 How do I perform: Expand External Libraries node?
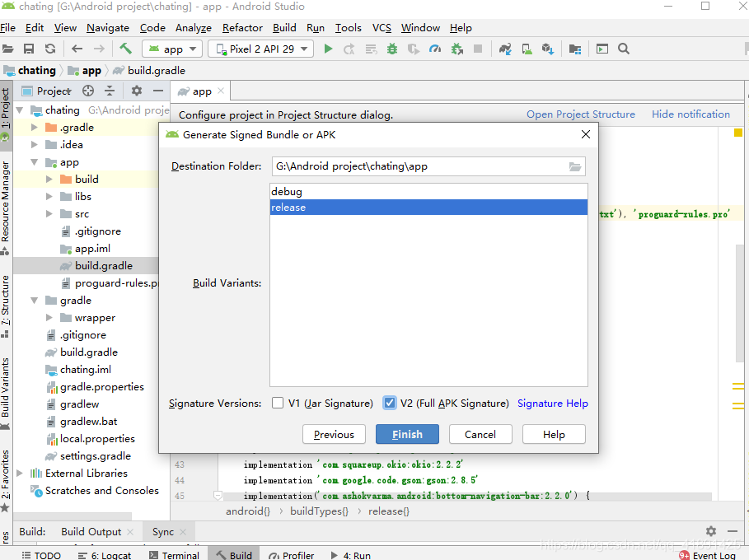(20, 473)
